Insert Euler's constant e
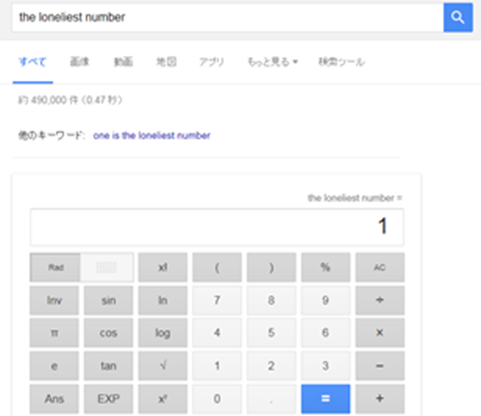This screenshot has height=416, width=481. point(54,366)
